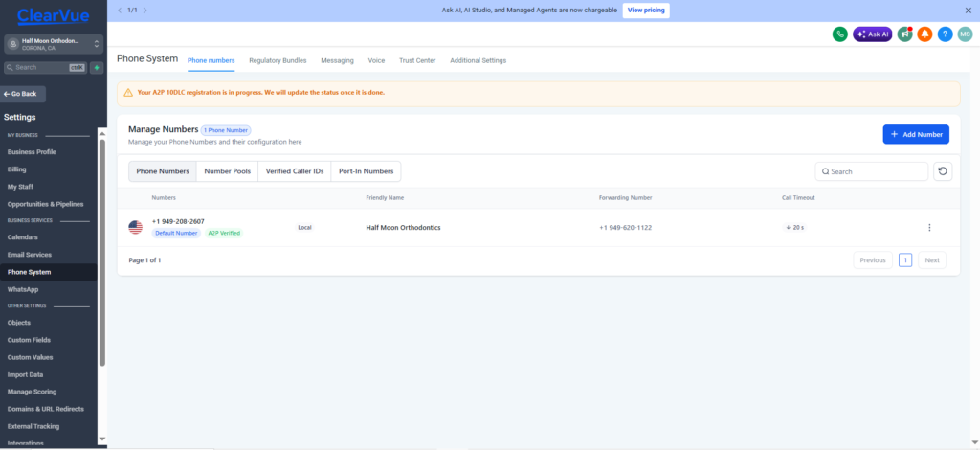Open the megaphone announcements icon
Viewport: 980px width, 450px height.
(905, 34)
